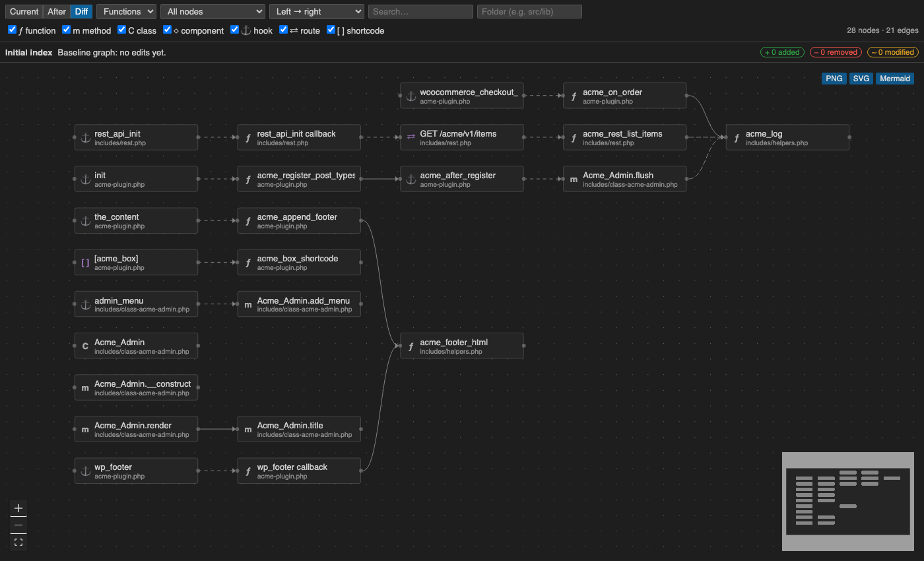Export the graph as SVG
Viewport: 924px width, 561px height.
point(861,79)
